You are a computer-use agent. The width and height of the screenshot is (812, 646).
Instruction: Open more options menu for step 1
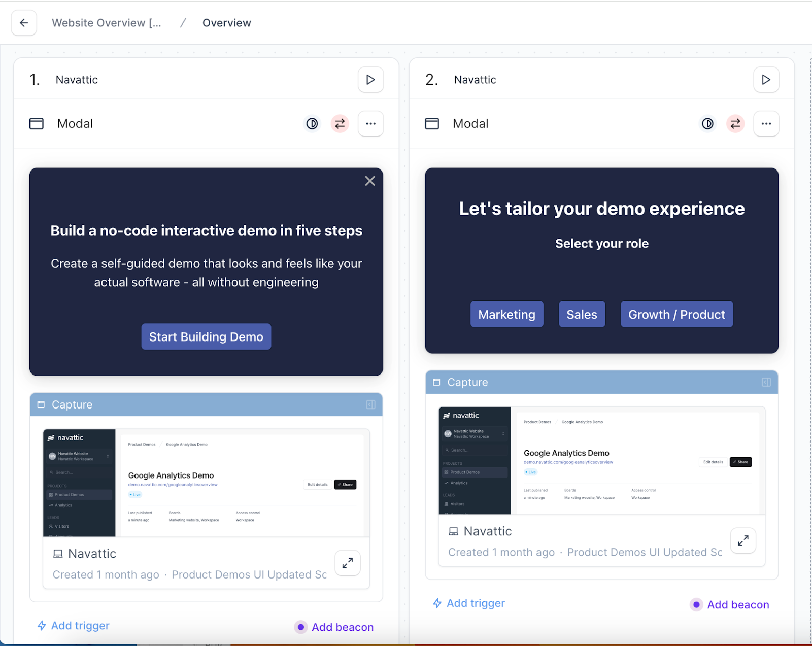coord(370,124)
